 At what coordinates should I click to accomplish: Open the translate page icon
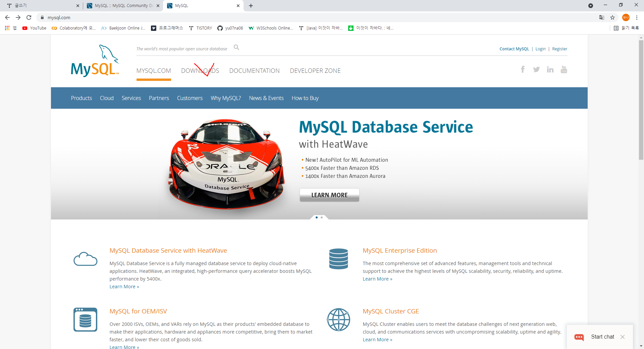pos(602,17)
